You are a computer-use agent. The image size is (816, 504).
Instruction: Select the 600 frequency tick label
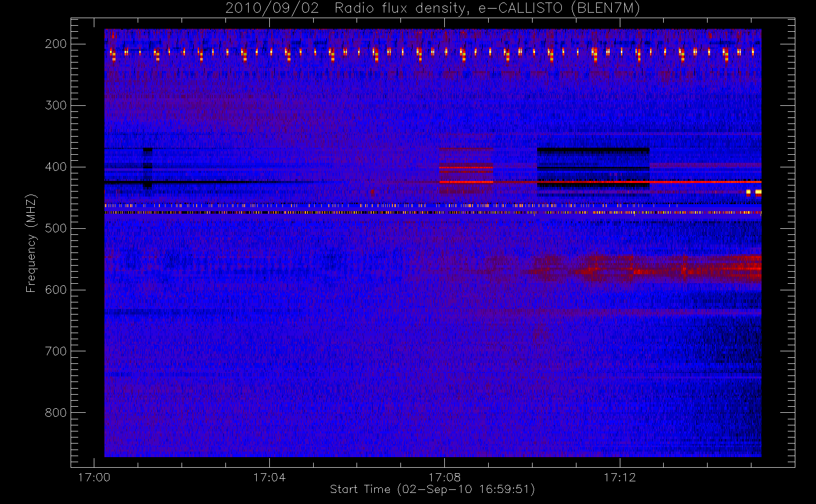56,290
